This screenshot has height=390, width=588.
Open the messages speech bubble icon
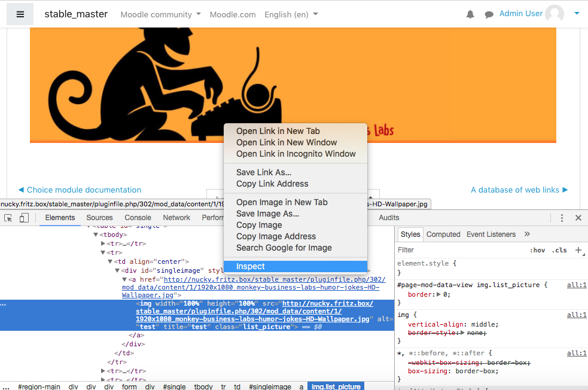click(x=489, y=14)
